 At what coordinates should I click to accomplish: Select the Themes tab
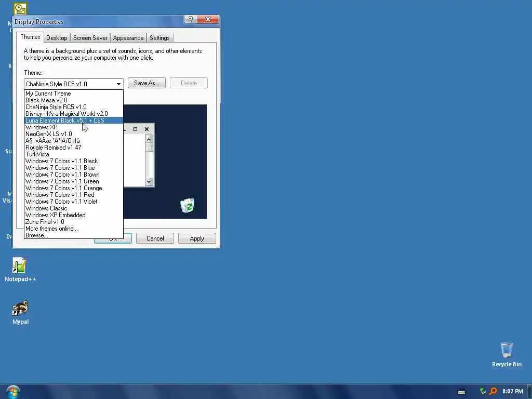pyautogui.click(x=30, y=37)
